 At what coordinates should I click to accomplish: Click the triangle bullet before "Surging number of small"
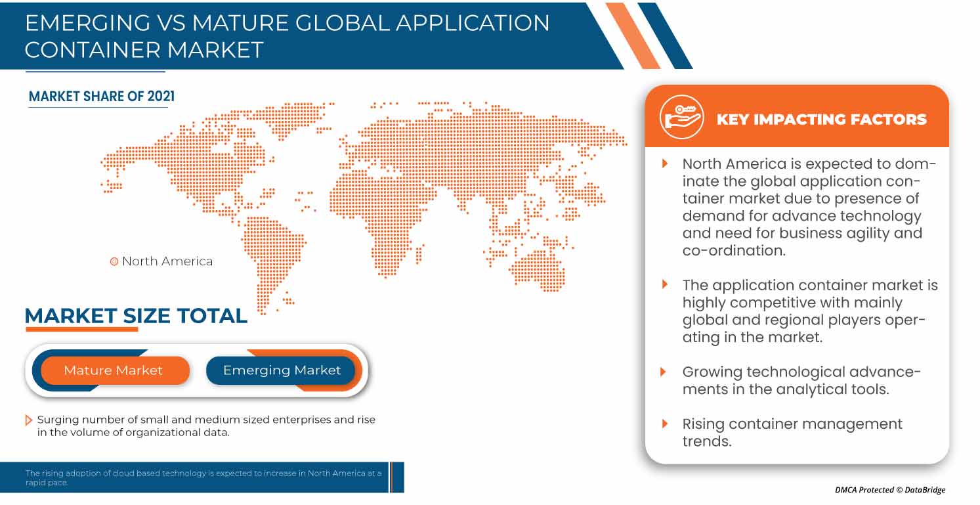28,420
